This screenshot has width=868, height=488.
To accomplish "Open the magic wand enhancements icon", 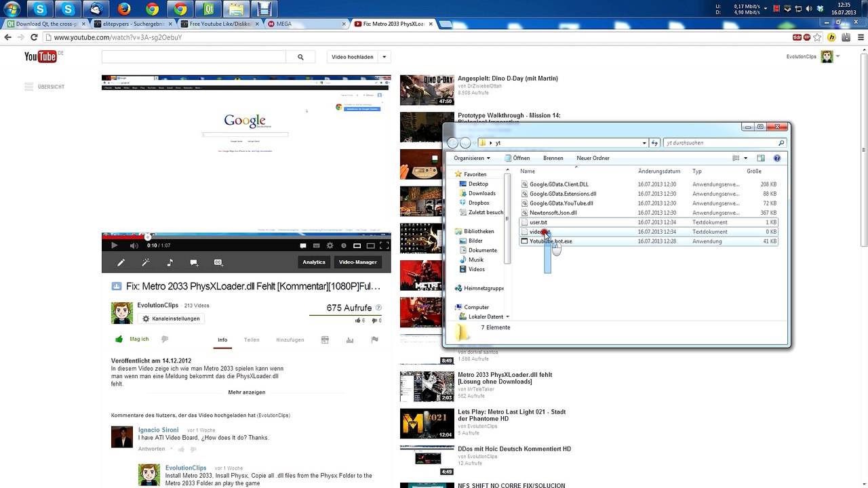I will (x=145, y=262).
